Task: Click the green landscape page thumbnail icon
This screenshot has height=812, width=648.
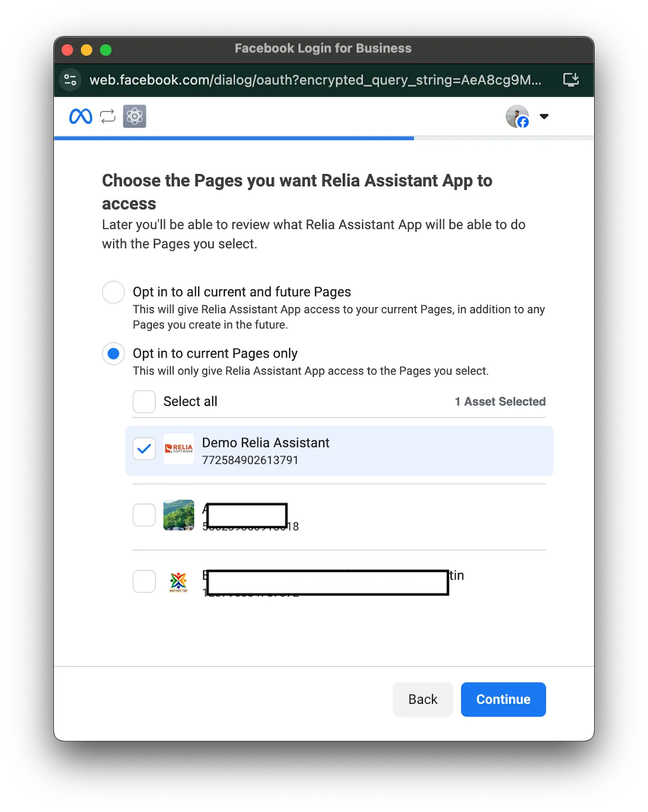Action: 178,515
